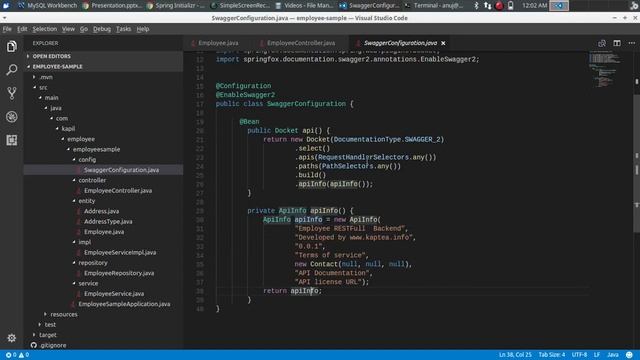The height and width of the screenshot is (360, 640).
Task: Switch to MySQL Workbench in taskbar
Action: [47, 6]
